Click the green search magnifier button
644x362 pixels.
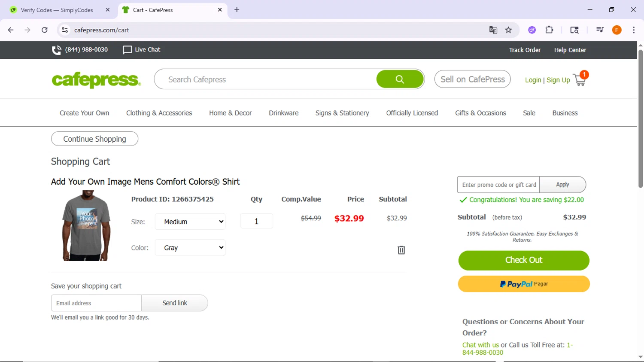point(400,79)
